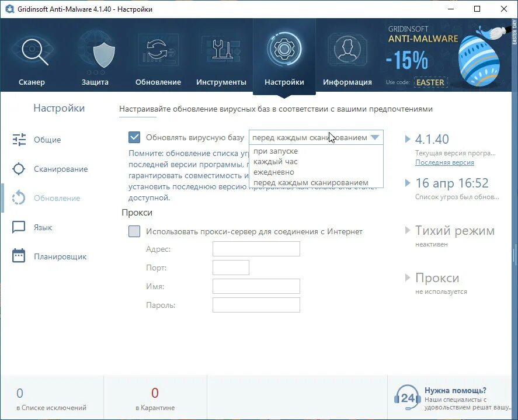This screenshot has height=420, width=518.
Task: Click the Тихий режим heading
Action: click(454, 230)
